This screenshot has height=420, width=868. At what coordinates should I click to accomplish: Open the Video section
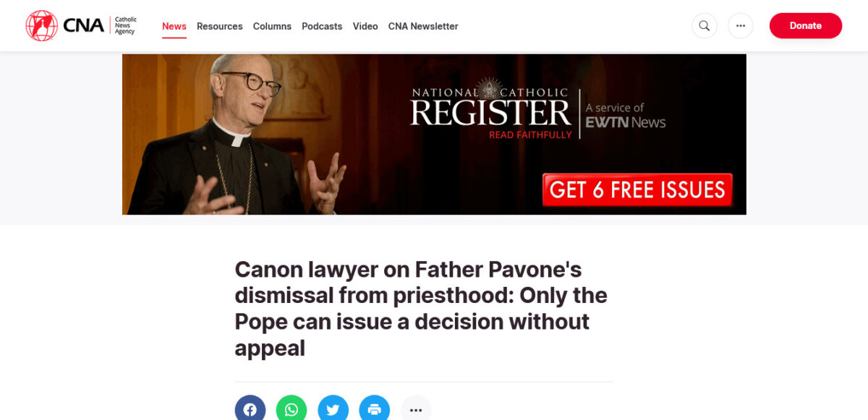pyautogui.click(x=365, y=26)
